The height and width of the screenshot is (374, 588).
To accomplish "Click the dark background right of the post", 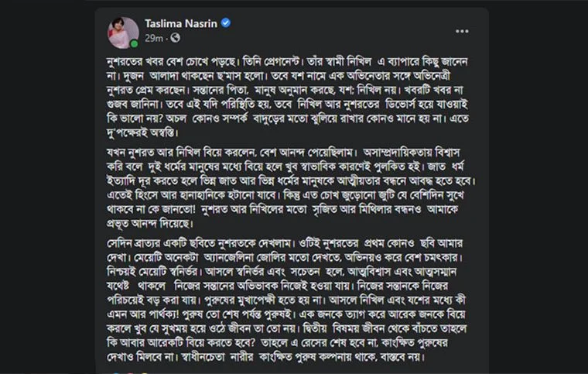I will [538, 187].
